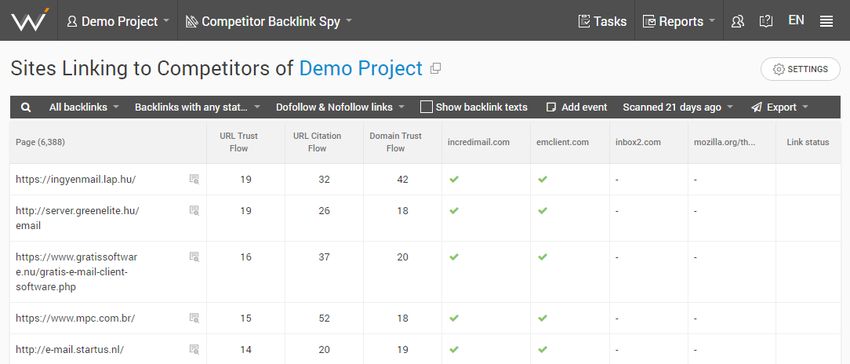Open server.greenelite.hu/email link

pos(78,218)
